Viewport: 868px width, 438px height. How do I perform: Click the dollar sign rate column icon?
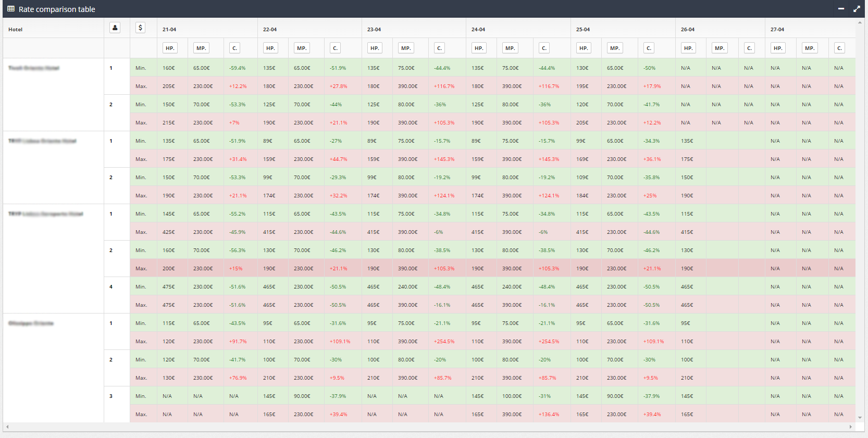click(140, 28)
